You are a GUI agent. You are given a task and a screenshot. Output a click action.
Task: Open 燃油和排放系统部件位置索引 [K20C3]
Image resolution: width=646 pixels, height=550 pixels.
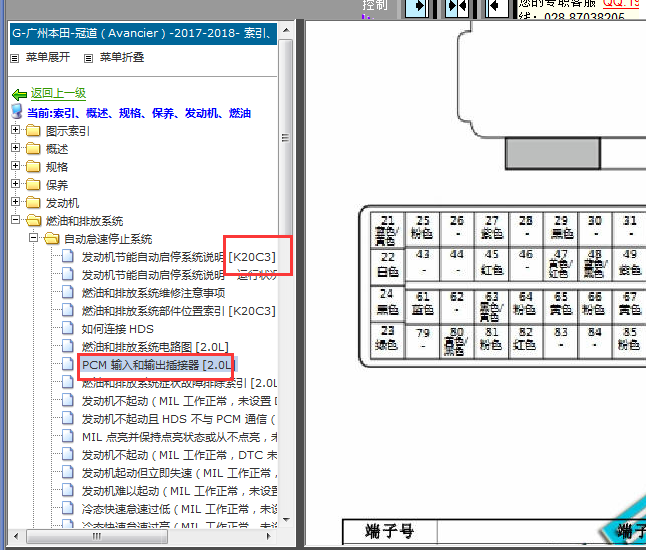[x=178, y=311]
